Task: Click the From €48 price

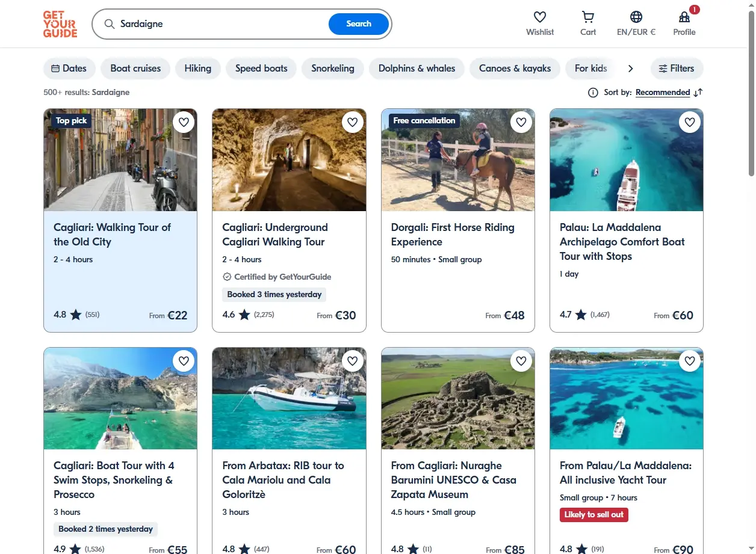Action: 505,315
